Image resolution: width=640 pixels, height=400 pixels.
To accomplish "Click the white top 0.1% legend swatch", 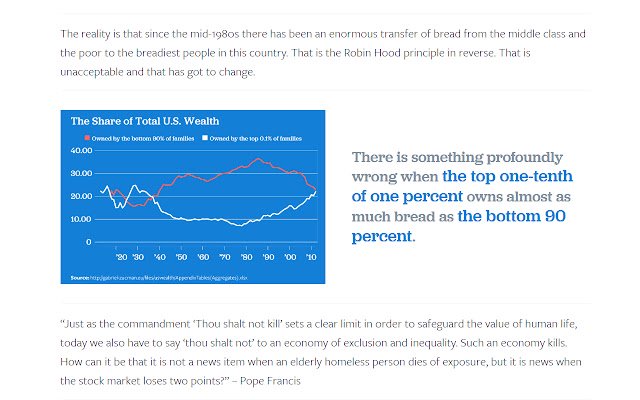I will 205,138.
